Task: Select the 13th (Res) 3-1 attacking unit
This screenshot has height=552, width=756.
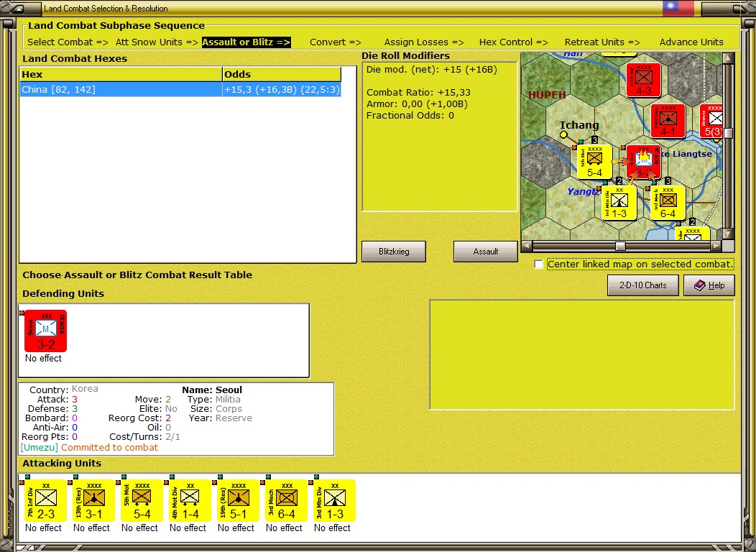Action: pyautogui.click(x=94, y=500)
